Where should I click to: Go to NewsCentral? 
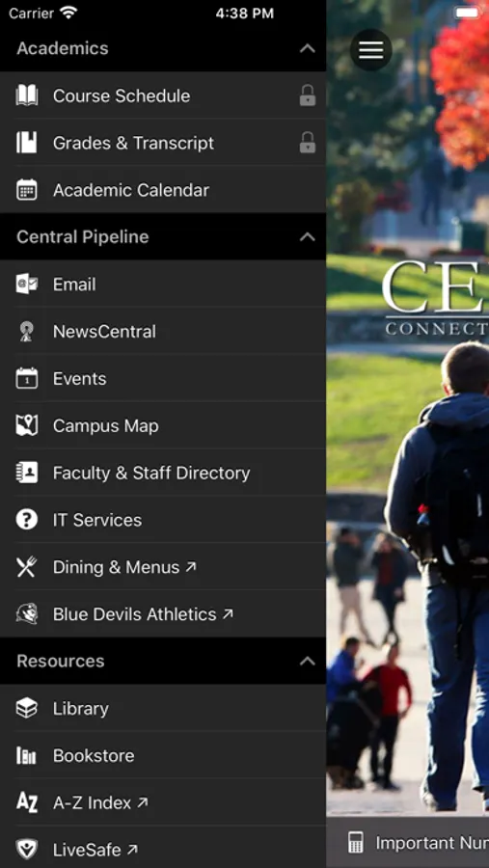(163, 331)
